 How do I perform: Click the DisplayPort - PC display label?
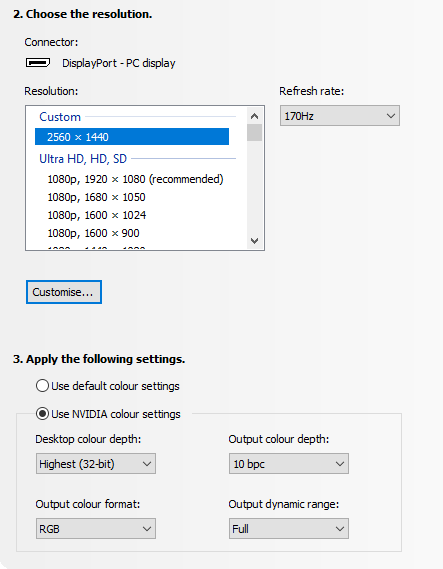pyautogui.click(x=119, y=63)
